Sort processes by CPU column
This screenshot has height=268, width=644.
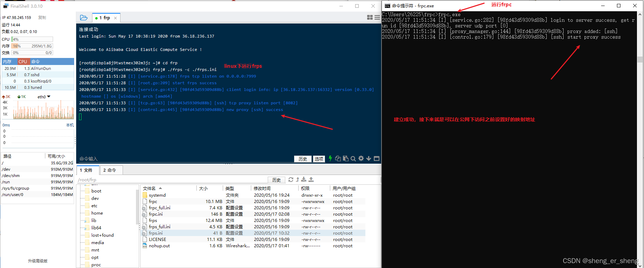[x=24, y=61]
